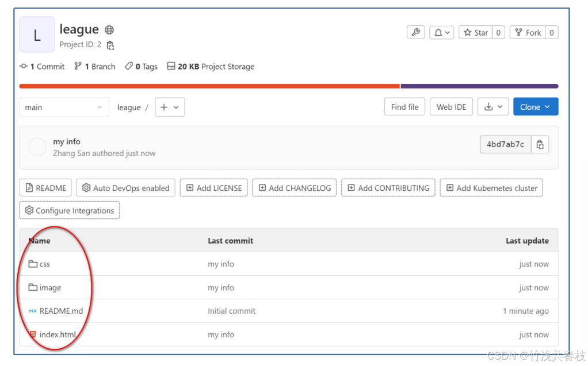Image resolution: width=588 pixels, height=366 pixels.
Task: Open my info commit for css row
Action: [x=221, y=264]
